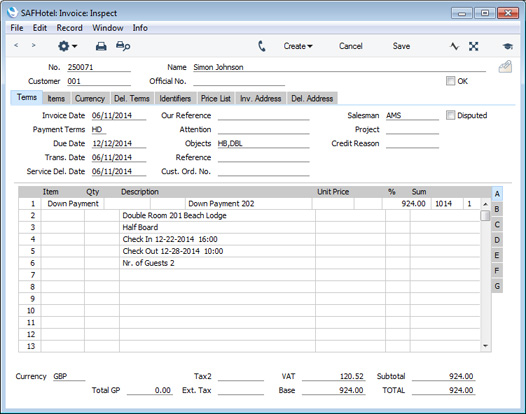Viewport: 526px width, 414px height.
Task: Switch to the Items tab
Action: pyautogui.click(x=56, y=99)
